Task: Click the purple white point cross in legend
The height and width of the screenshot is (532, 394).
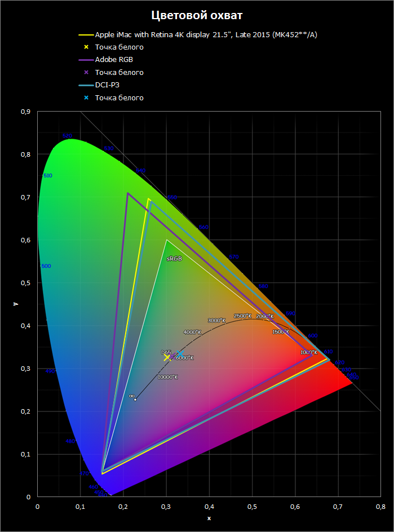Action: [x=86, y=73]
